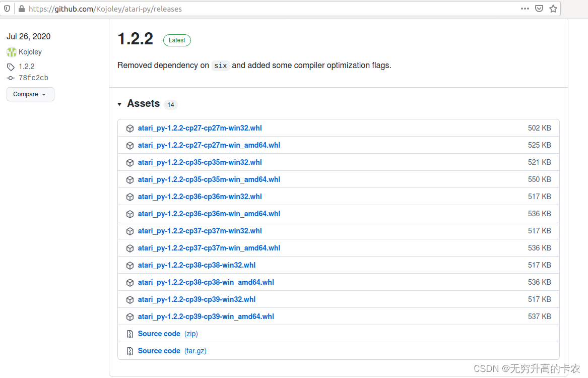Download atari_py-1.2.2-cp38-cp38-win32.whl
The width and height of the screenshot is (588, 378).
point(197,265)
